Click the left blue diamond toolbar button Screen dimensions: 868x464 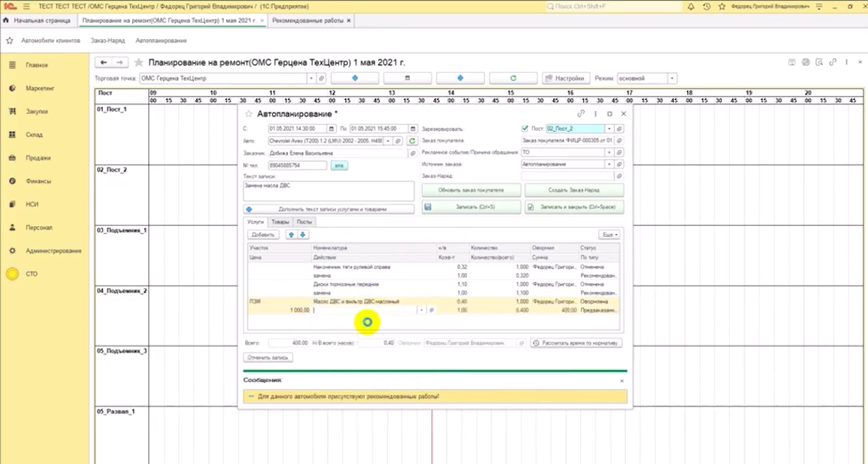[x=355, y=78]
